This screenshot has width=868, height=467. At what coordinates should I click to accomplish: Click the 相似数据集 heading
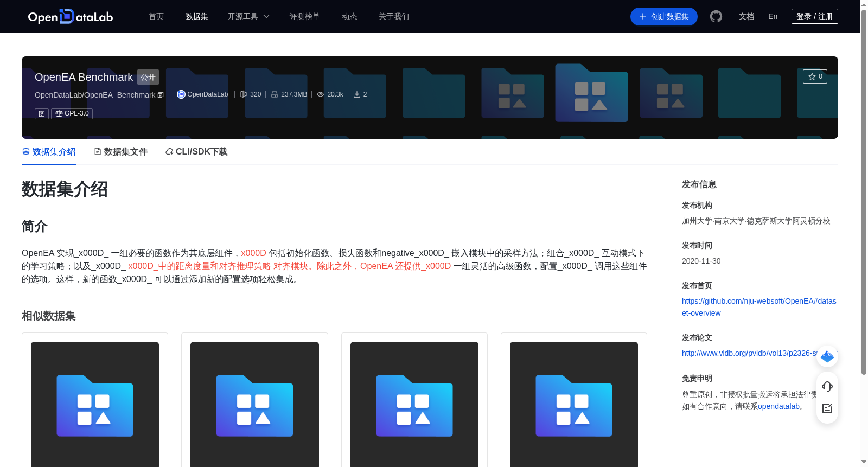pyautogui.click(x=49, y=316)
